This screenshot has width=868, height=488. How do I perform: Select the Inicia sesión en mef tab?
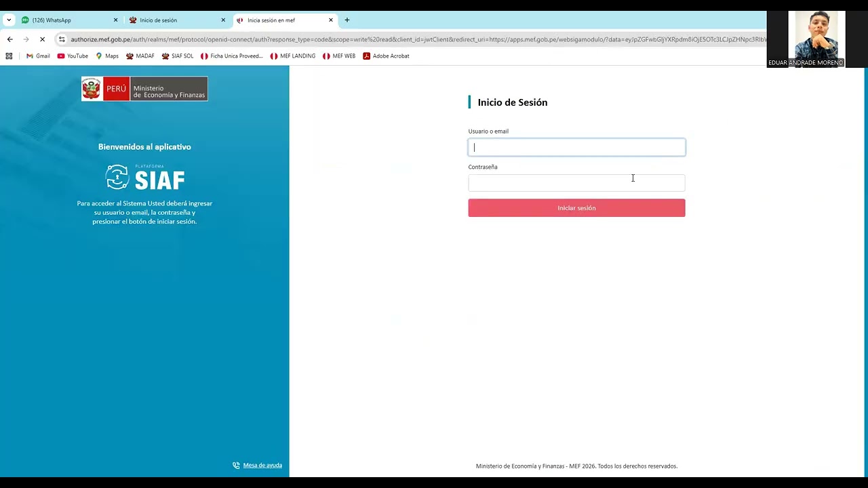284,20
